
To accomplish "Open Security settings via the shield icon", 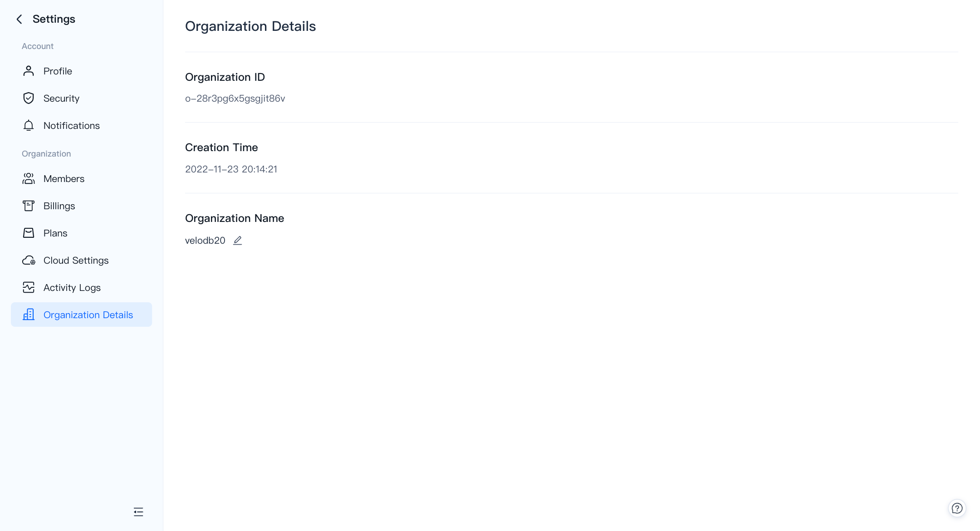I will click(x=28, y=98).
